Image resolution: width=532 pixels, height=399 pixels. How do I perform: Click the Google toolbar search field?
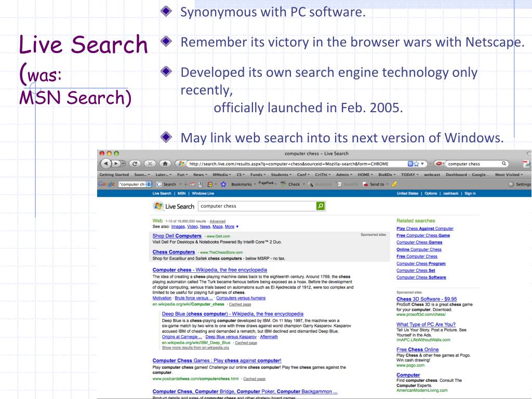[x=132, y=184]
